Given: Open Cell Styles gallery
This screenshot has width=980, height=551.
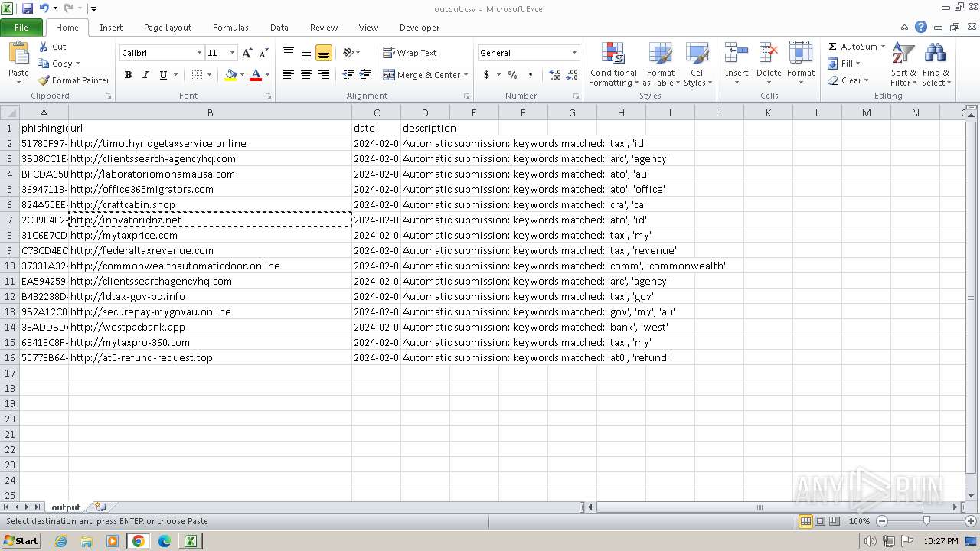Looking at the screenshot, I should (697, 64).
